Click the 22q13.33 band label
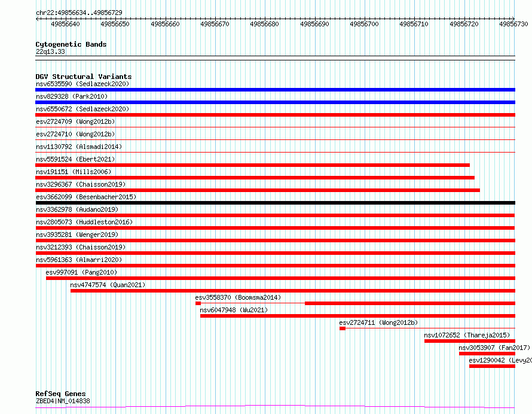This screenshot has height=414, width=532. click(x=50, y=51)
